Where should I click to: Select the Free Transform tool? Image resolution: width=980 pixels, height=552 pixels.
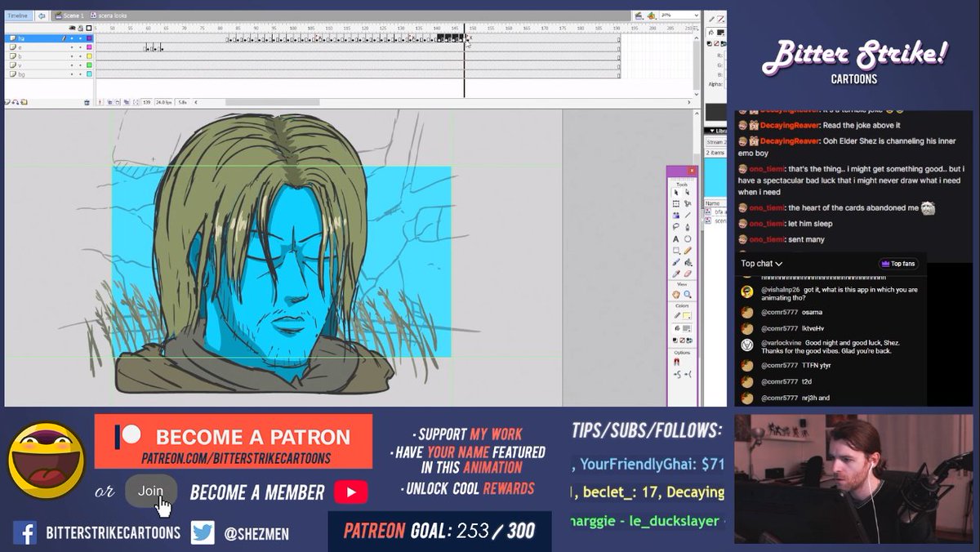[x=675, y=203]
